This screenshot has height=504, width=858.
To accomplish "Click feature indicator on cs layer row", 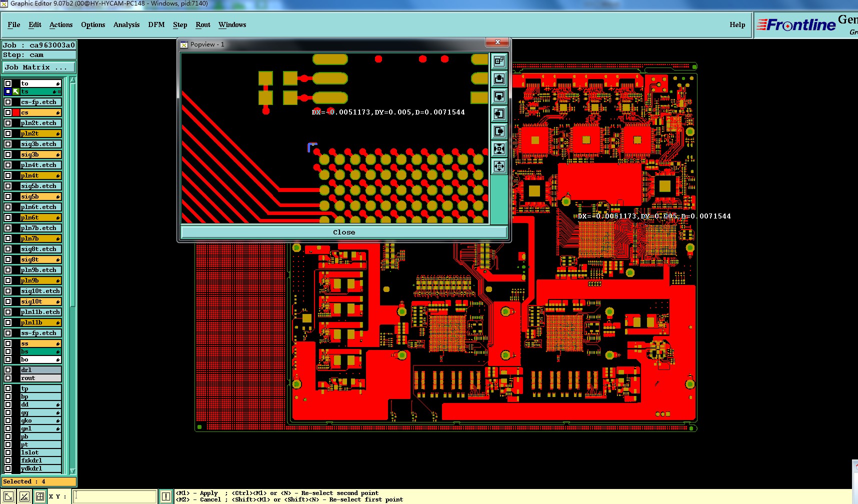I will click(x=58, y=112).
